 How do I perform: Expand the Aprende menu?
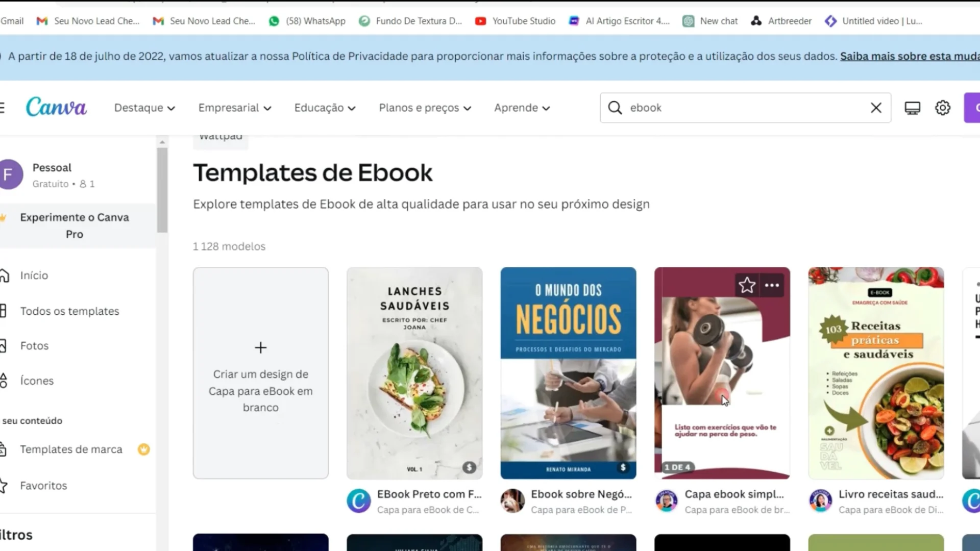pyautogui.click(x=522, y=108)
